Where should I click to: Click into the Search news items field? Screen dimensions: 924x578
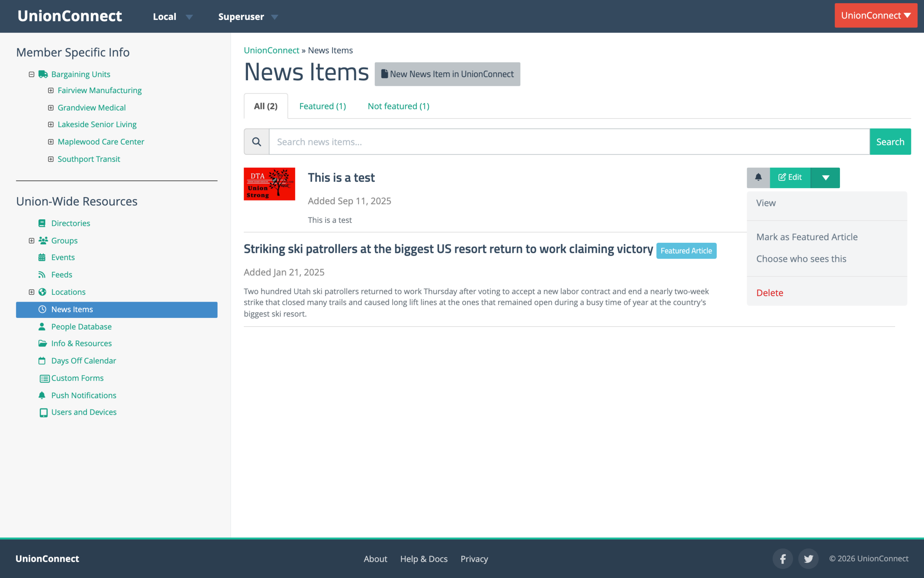coord(569,142)
